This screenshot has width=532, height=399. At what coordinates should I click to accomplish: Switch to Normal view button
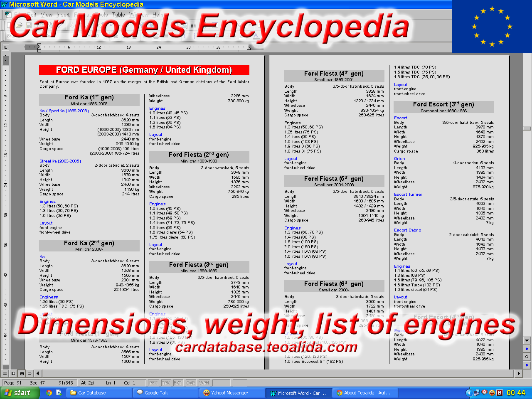tap(5, 374)
